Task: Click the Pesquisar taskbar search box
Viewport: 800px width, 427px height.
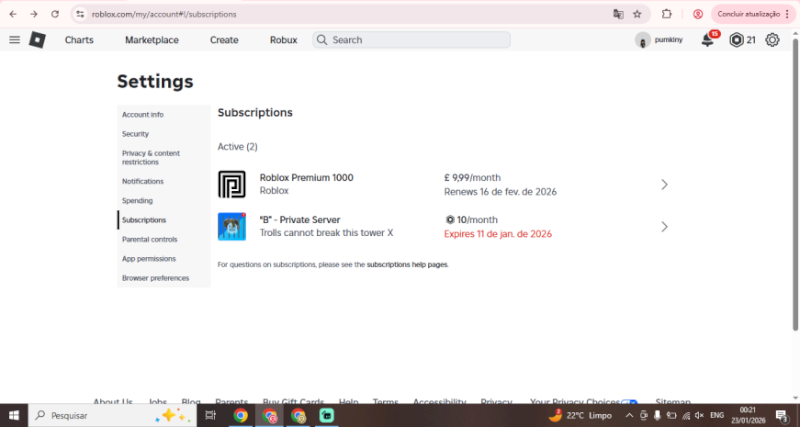Action: [x=112, y=415]
